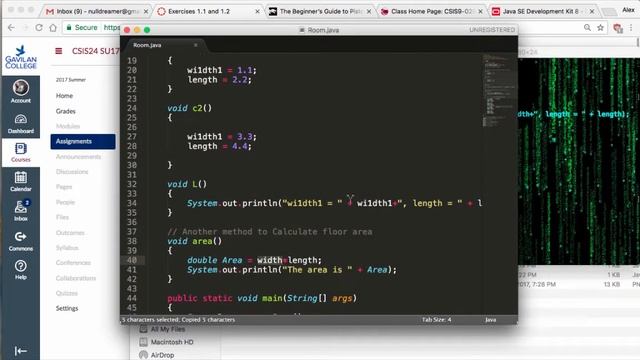640x360 pixels.
Task: Open the Quizzes course link
Action: (x=67, y=293)
